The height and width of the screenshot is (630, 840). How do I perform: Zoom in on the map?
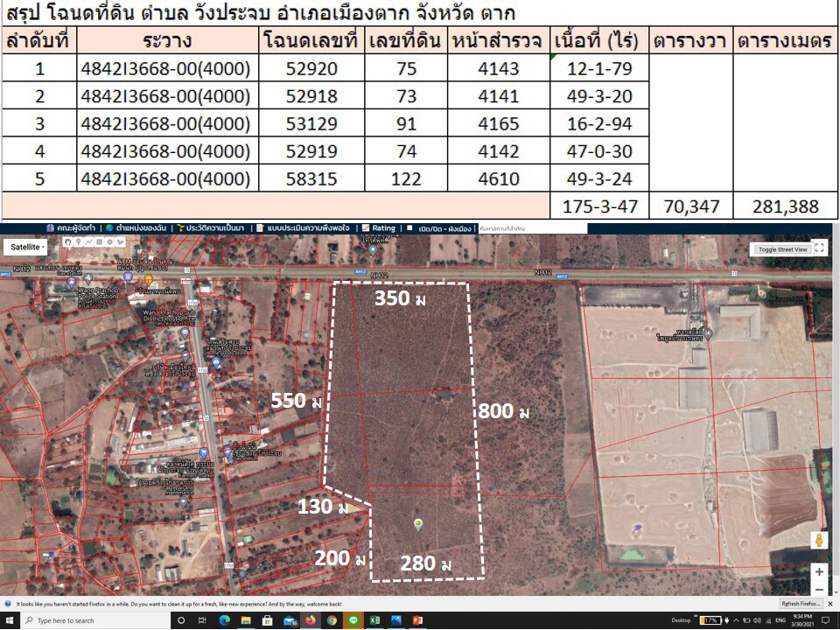click(819, 572)
